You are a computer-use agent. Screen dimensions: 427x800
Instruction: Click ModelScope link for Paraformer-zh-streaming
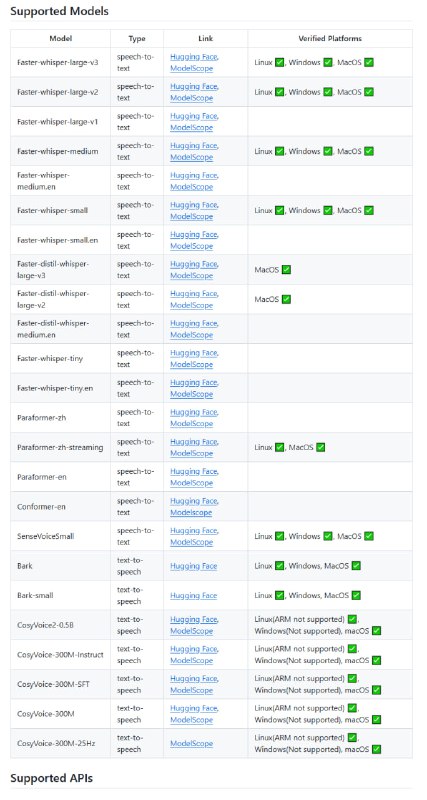tap(192, 454)
